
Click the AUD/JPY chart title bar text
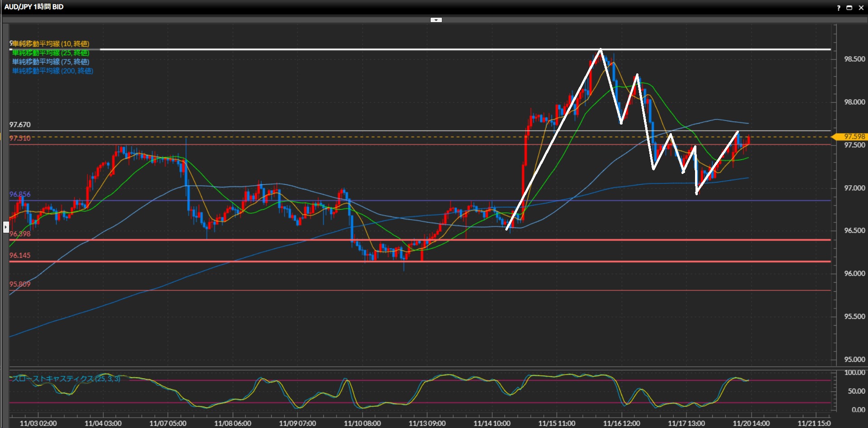[x=34, y=7]
